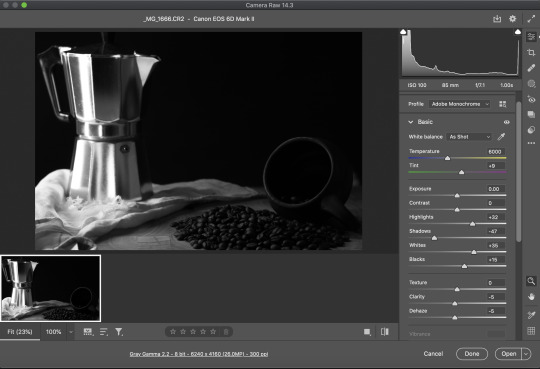540x369 pixels.
Task: Select the Crop and Rotate tool
Action: pos(531,52)
